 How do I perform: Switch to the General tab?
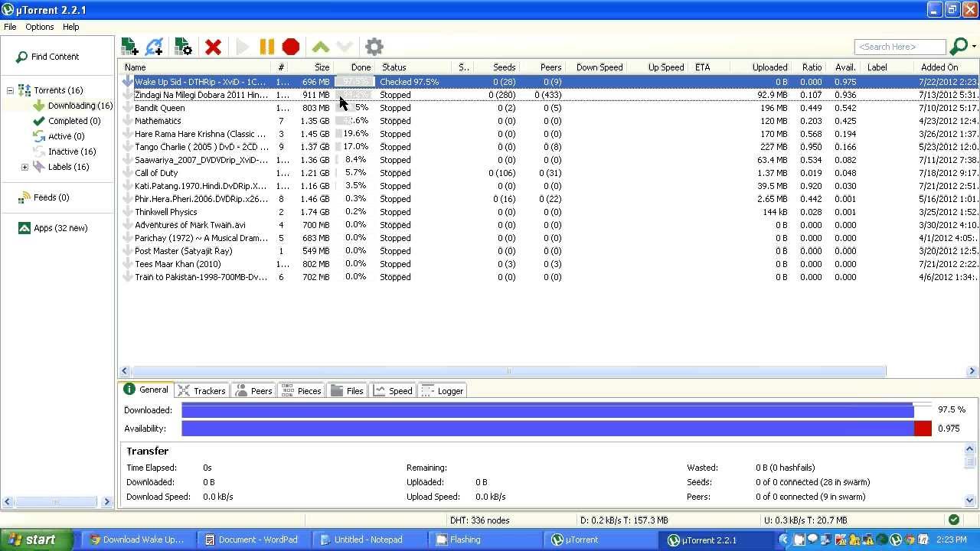[146, 390]
